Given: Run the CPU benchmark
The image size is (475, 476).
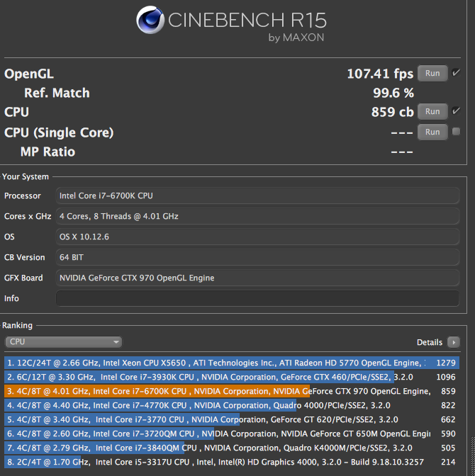Looking at the screenshot, I should pos(432,111).
